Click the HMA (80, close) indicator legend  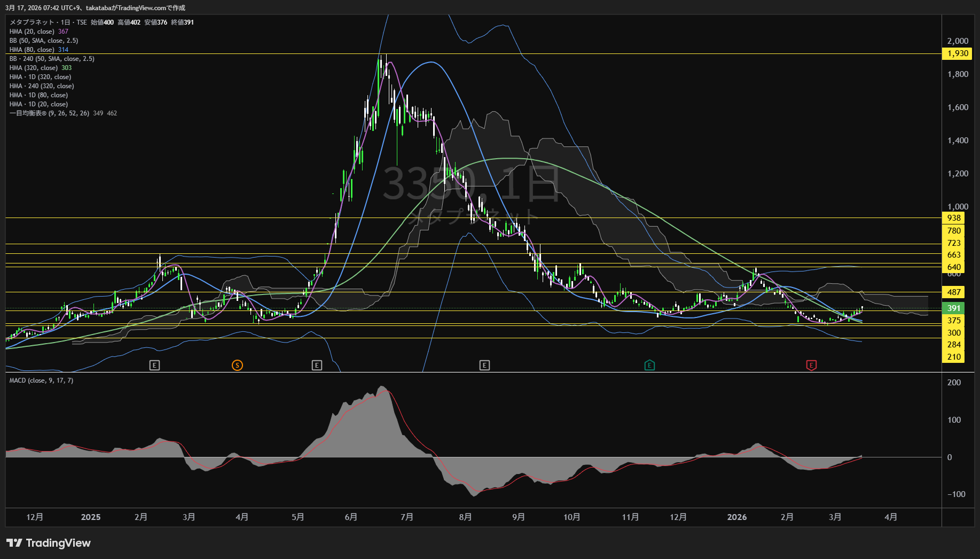[x=32, y=50]
